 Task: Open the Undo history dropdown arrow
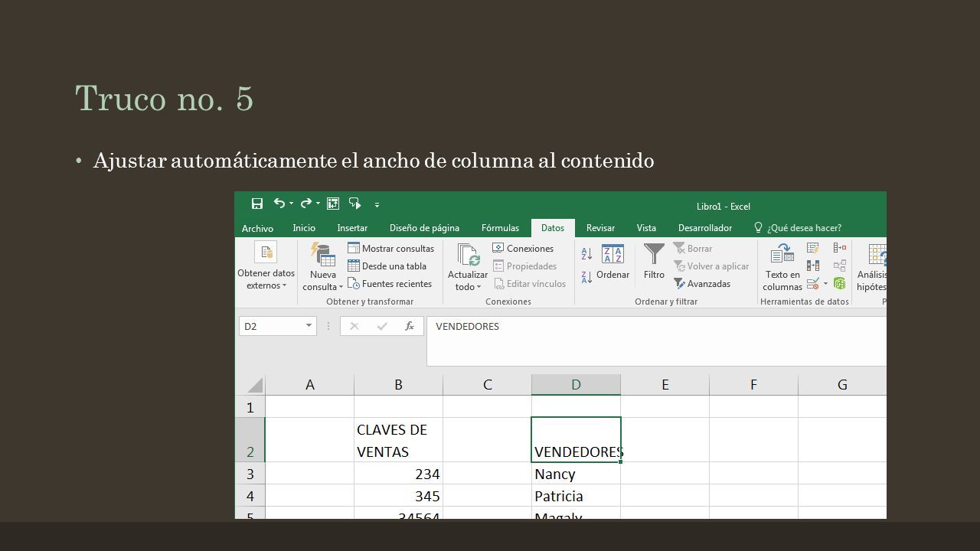[292, 204]
